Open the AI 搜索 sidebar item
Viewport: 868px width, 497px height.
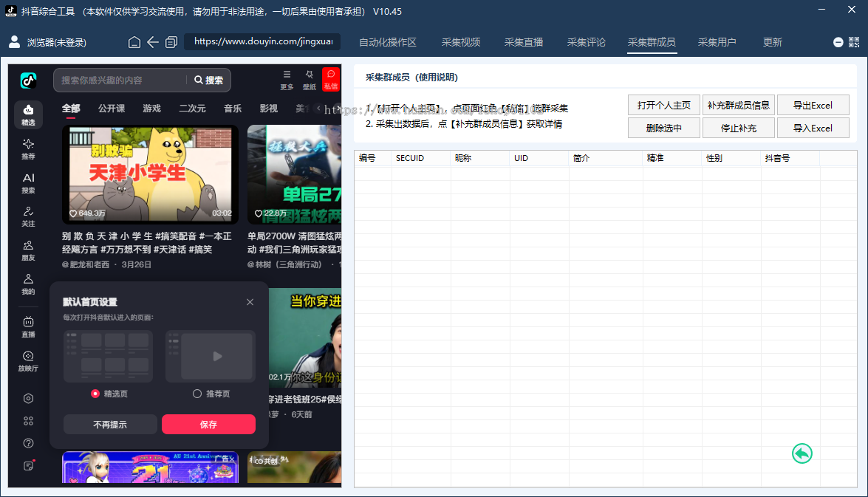click(x=28, y=183)
